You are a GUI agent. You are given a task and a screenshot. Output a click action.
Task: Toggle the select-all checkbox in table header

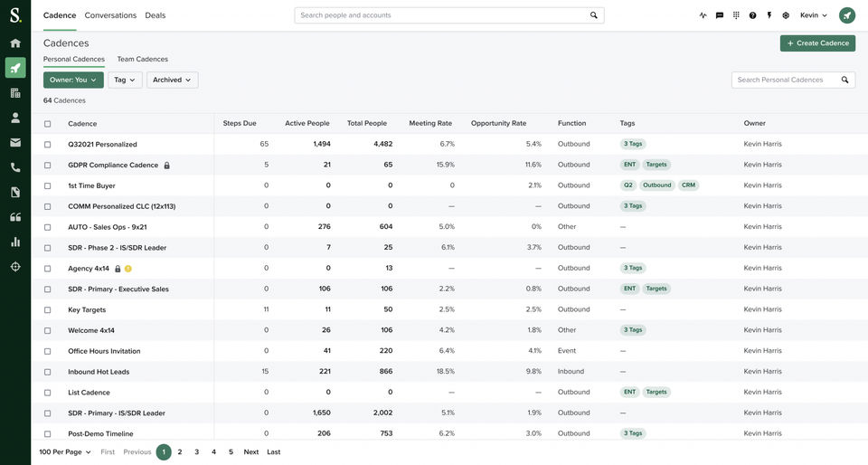coord(48,124)
